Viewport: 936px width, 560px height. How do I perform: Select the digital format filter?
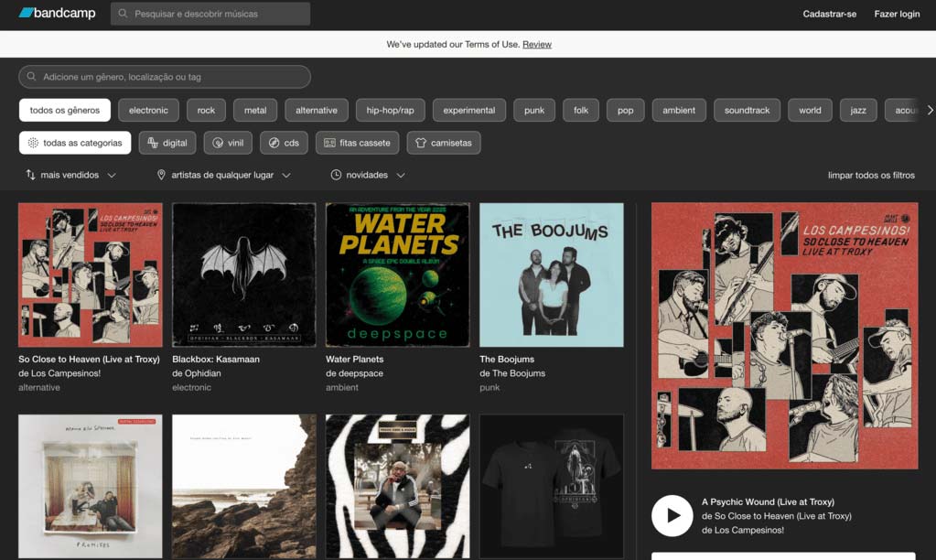[x=167, y=143]
